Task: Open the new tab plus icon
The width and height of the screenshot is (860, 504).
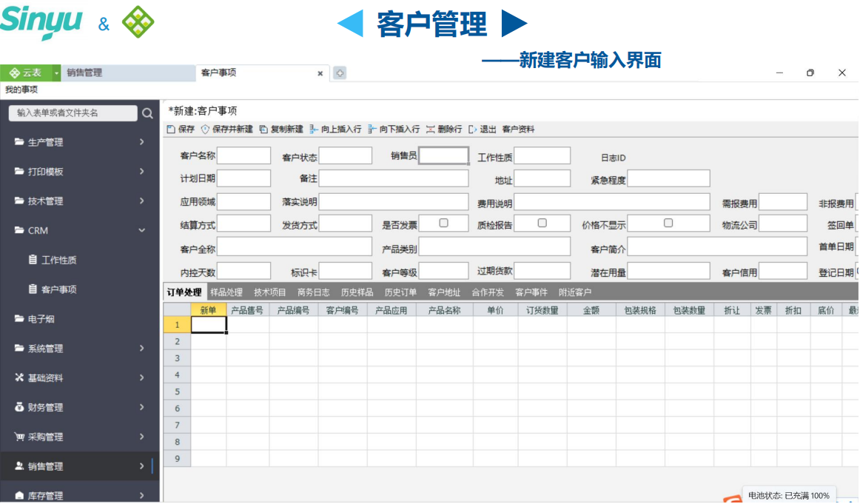Action: 340,73
